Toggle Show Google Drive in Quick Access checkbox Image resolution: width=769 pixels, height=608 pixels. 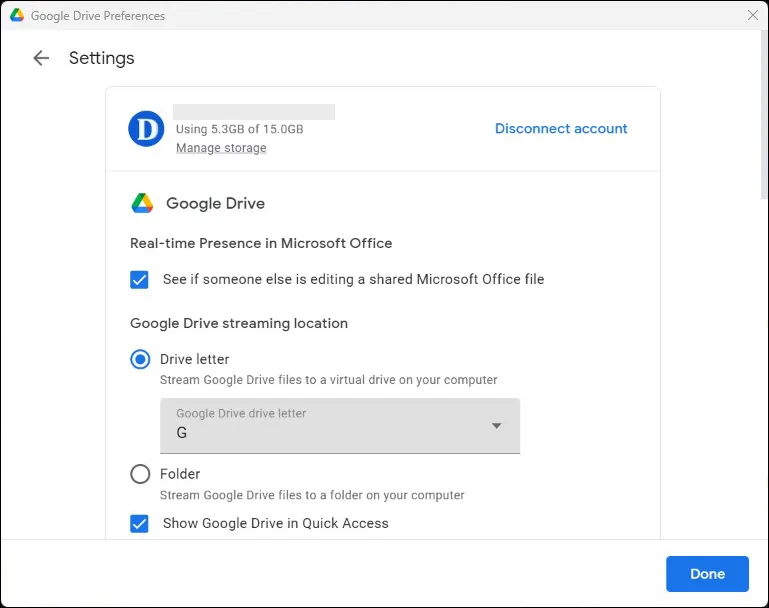pos(140,523)
